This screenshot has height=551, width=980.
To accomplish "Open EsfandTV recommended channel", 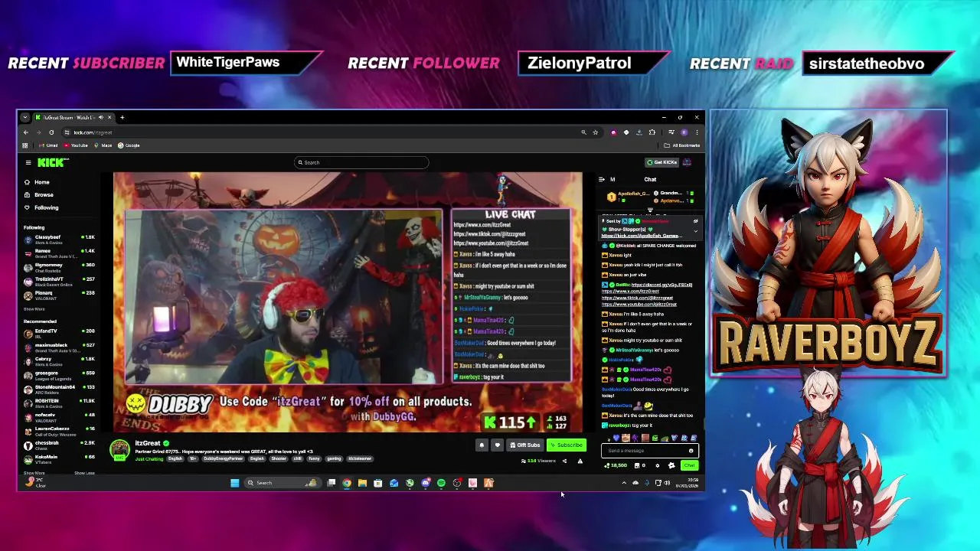I will click(x=60, y=334).
